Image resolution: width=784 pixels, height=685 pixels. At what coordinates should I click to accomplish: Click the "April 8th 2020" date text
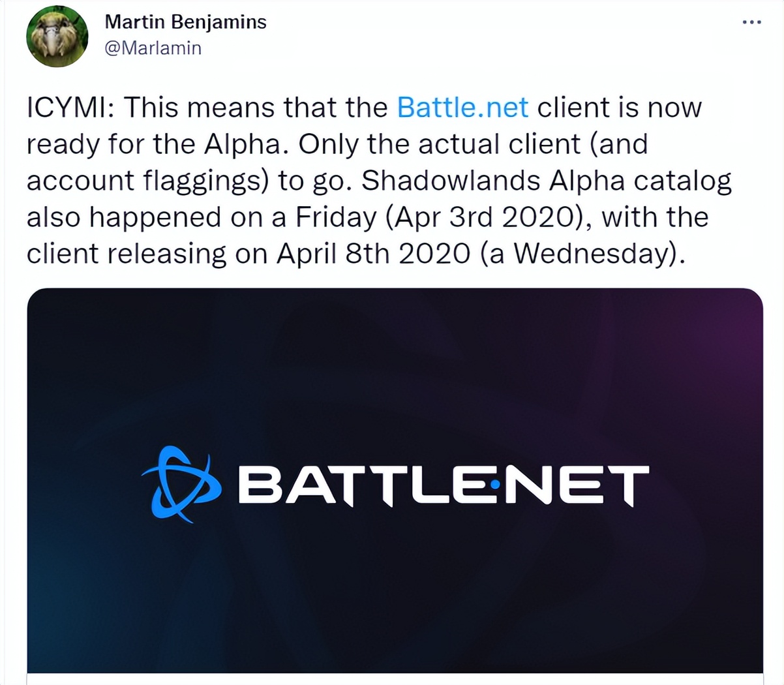[x=373, y=254]
